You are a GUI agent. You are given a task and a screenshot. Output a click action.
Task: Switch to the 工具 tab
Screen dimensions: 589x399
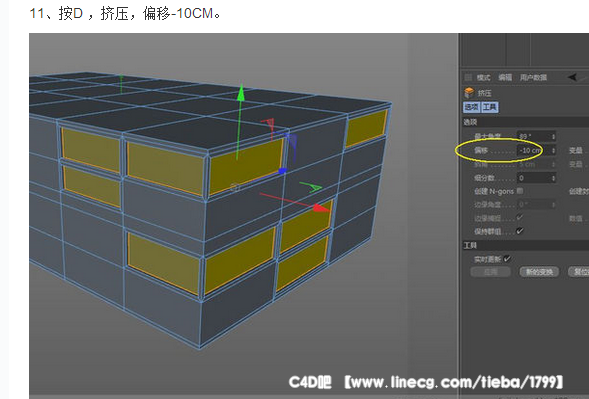(490, 107)
